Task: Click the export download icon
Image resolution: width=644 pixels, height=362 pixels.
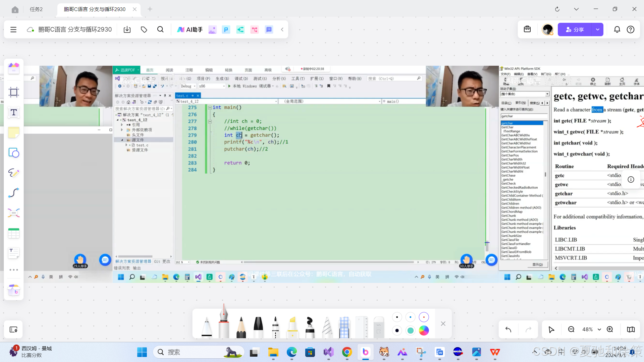Action: point(127,29)
